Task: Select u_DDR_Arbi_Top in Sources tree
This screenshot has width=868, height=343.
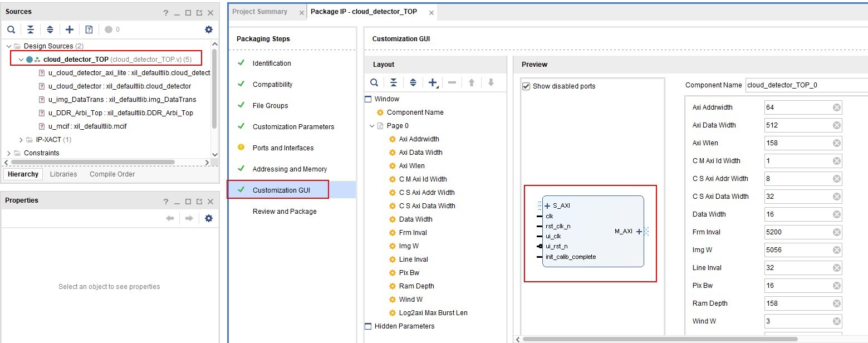Action: (121, 113)
